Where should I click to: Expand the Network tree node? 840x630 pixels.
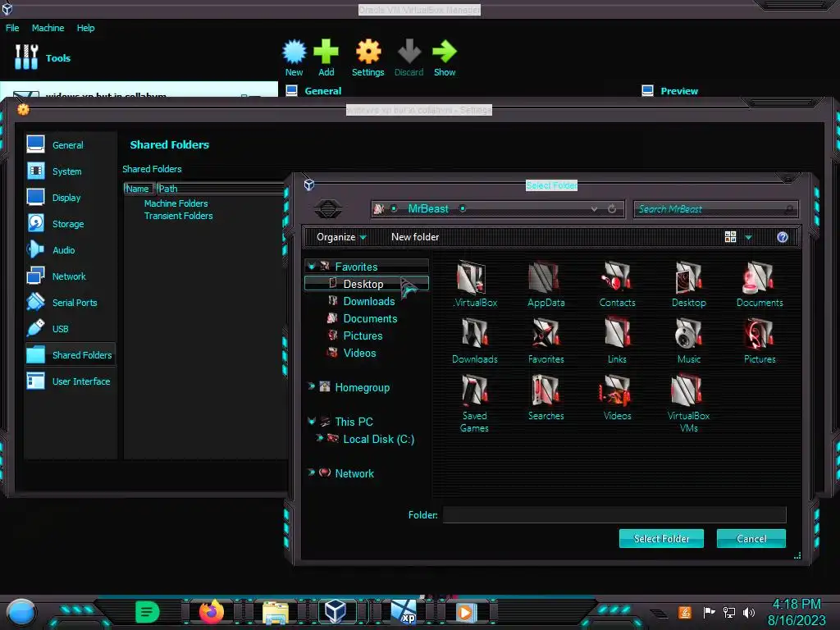point(311,472)
